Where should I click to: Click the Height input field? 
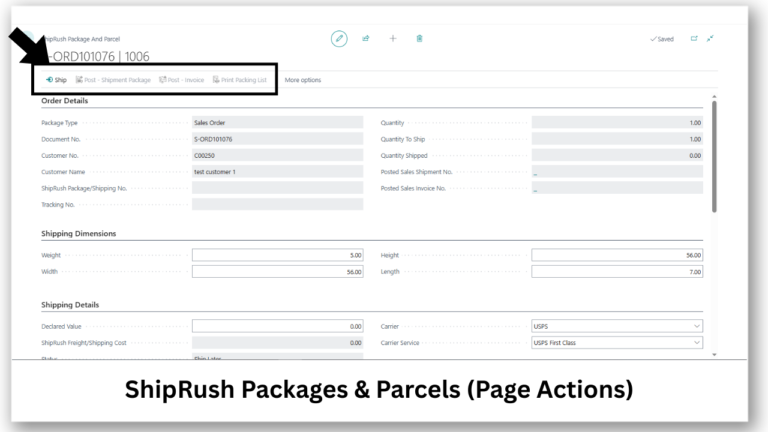click(x=617, y=255)
